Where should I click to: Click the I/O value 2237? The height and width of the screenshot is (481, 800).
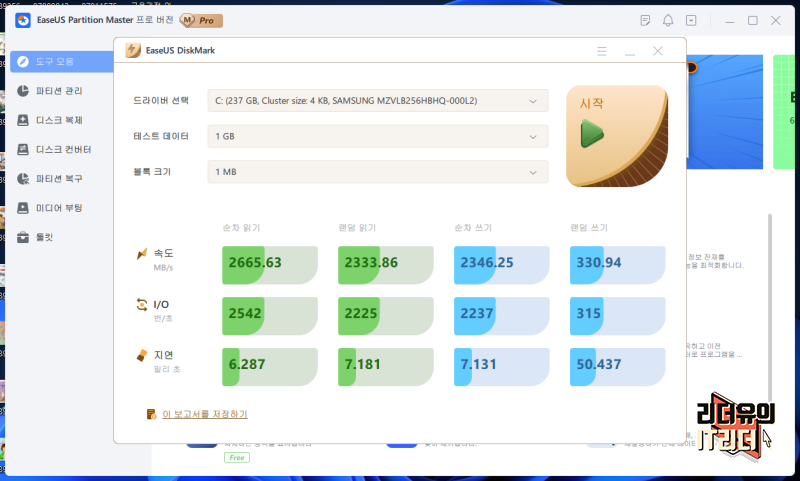[x=477, y=313]
